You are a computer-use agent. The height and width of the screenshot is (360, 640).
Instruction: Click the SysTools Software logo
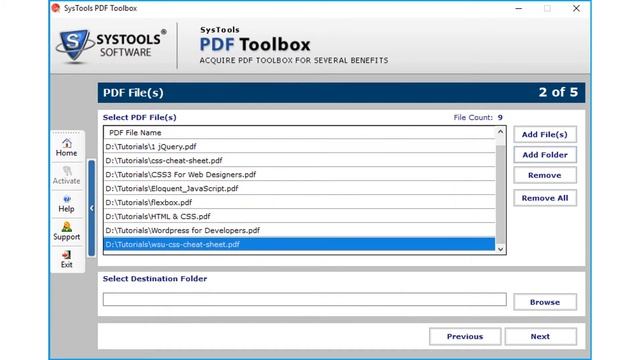tap(111, 46)
